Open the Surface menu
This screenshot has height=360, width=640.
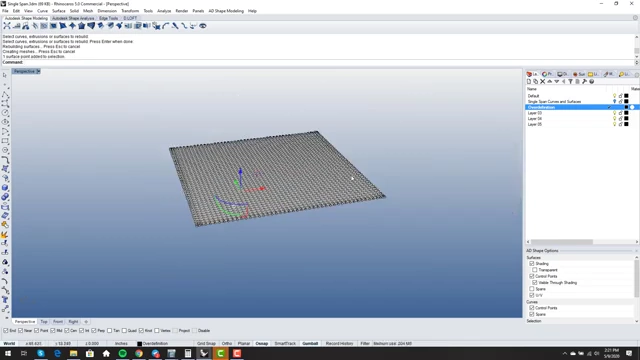(59, 11)
